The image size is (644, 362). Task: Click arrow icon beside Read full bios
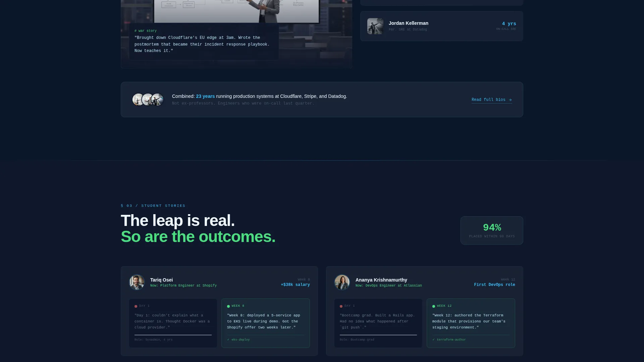(510, 100)
